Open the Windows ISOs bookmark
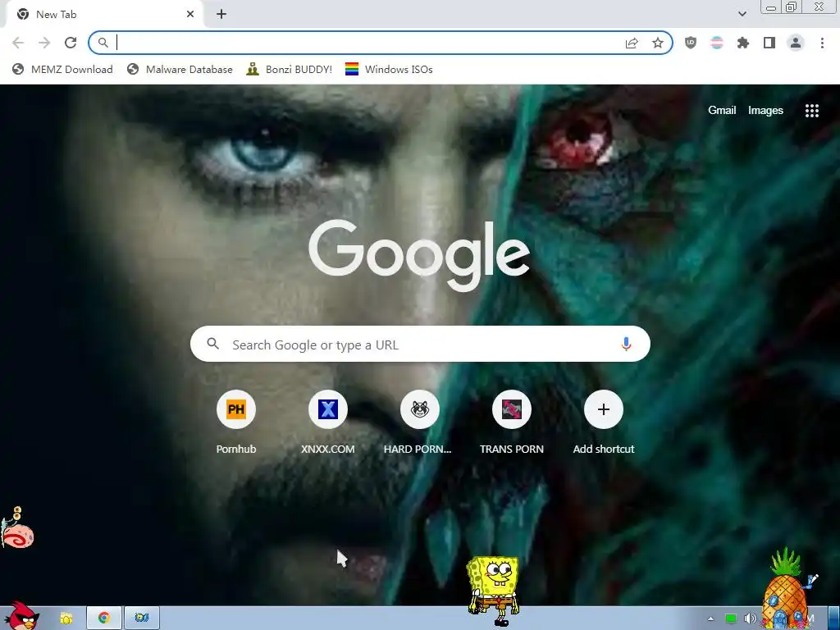840x630 pixels. click(x=389, y=69)
